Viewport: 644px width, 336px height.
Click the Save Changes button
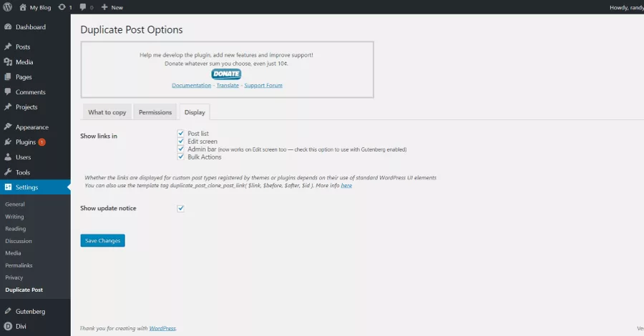point(102,240)
